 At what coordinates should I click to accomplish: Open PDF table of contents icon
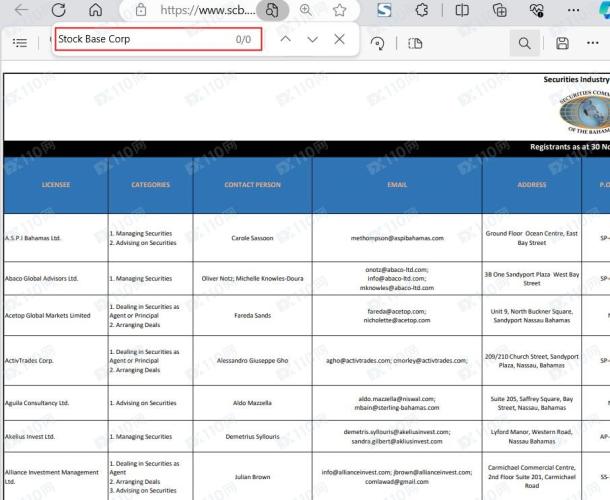click(20, 43)
